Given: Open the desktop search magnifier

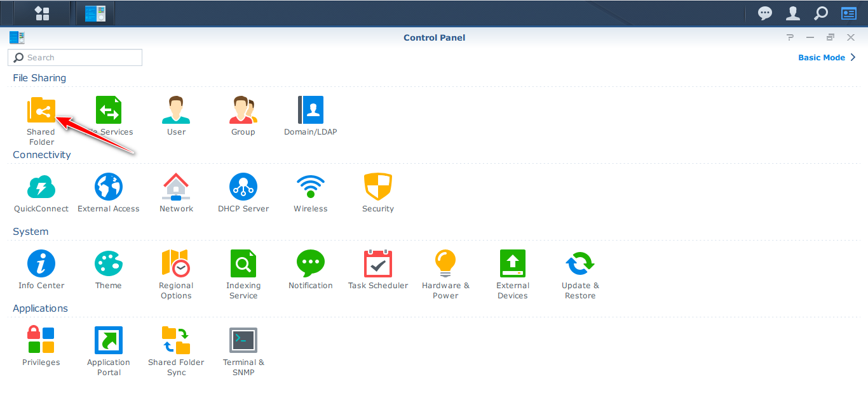Looking at the screenshot, I should click(x=821, y=13).
